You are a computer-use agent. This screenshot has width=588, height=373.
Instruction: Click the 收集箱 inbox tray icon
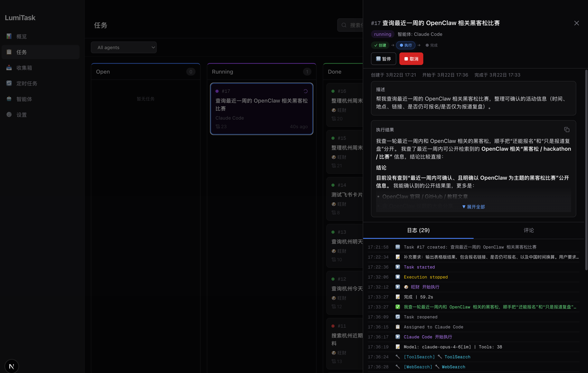click(x=9, y=68)
